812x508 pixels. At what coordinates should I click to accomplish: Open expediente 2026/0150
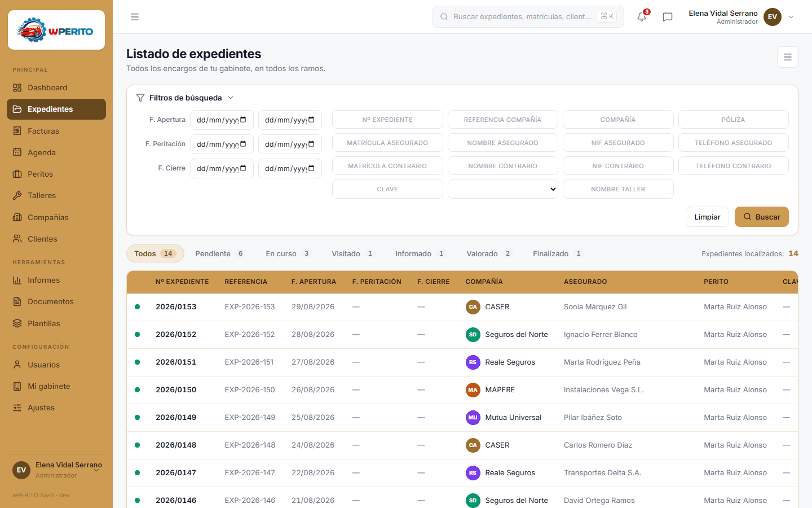click(x=176, y=390)
